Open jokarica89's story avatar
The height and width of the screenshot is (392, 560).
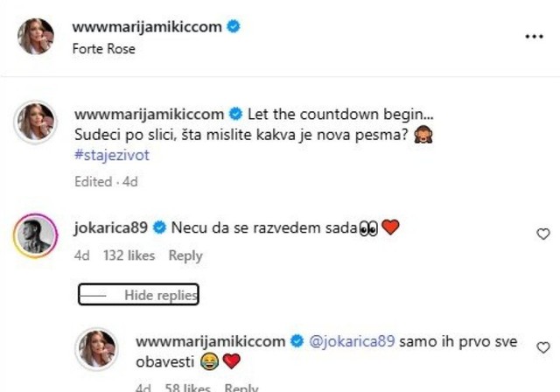(x=35, y=236)
